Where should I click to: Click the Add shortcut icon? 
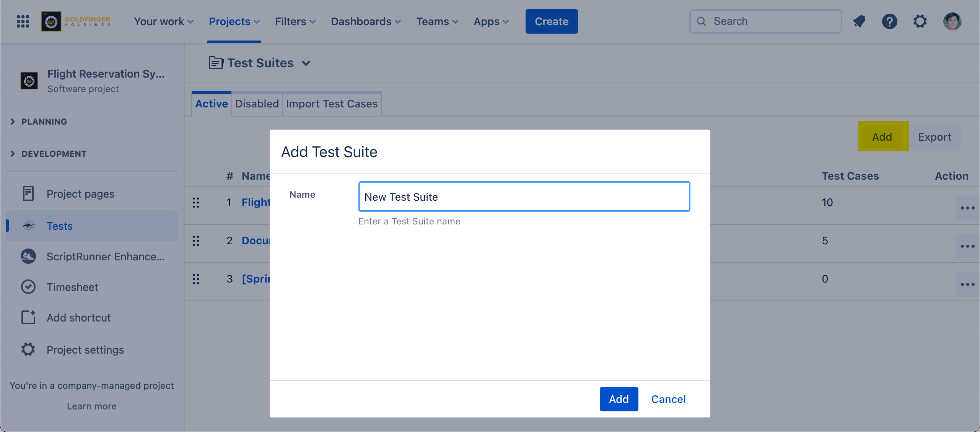tap(28, 318)
